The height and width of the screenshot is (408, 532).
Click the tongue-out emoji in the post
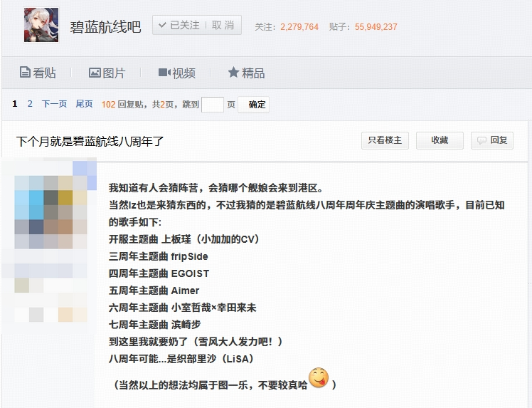(319, 377)
